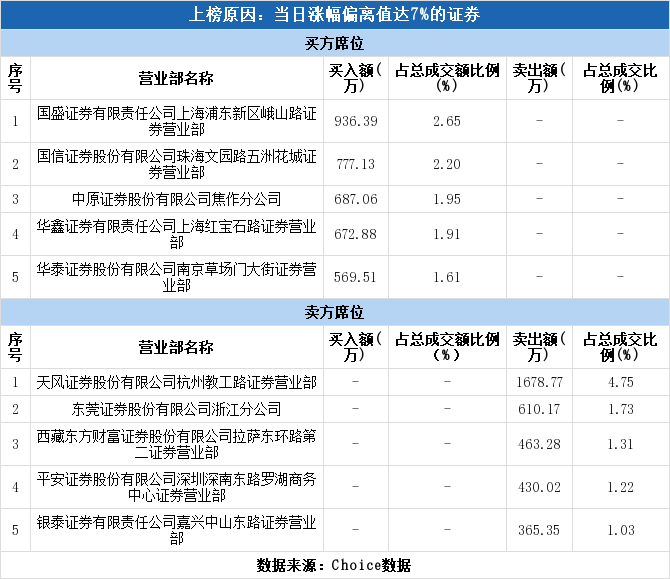This screenshot has width=670, height=579.
Task: Click the sell ratio 4.75
Action: [620, 382]
